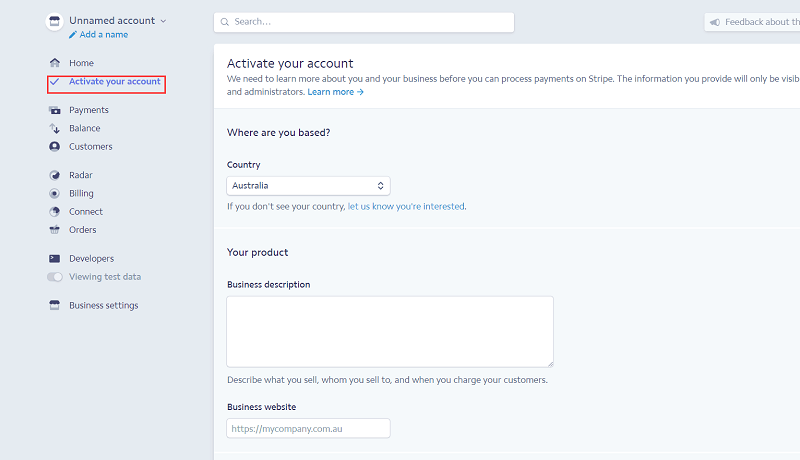
Task: Click the Add a name link
Action: (103, 35)
